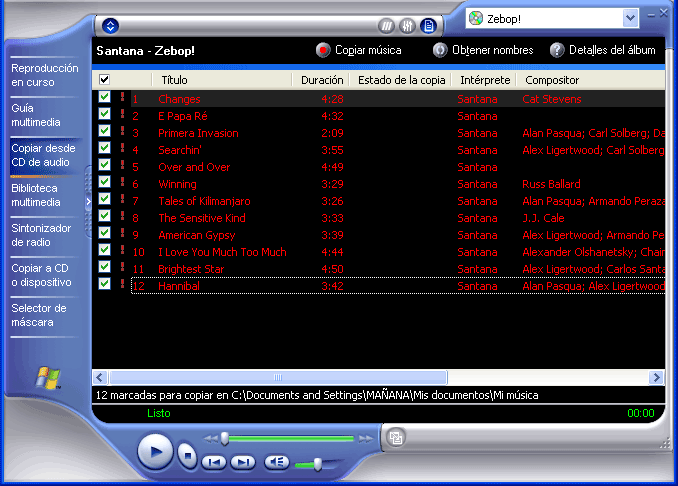
Task: Click the Obtener nombres disc icon
Action: coord(440,50)
